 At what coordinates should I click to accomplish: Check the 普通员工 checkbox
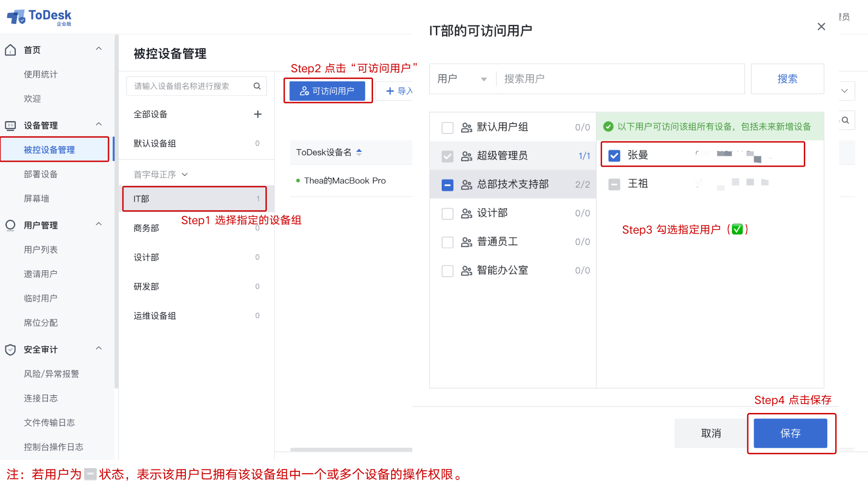point(448,243)
